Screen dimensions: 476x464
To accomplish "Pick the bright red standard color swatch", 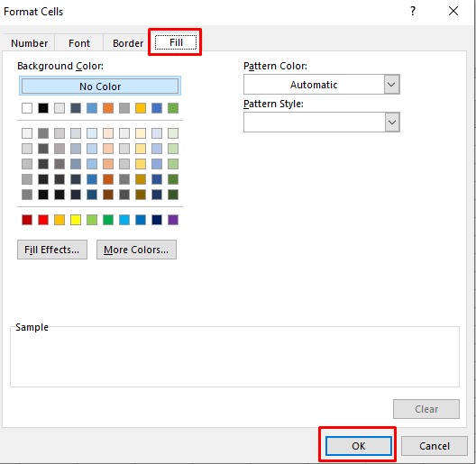I will click(x=43, y=220).
